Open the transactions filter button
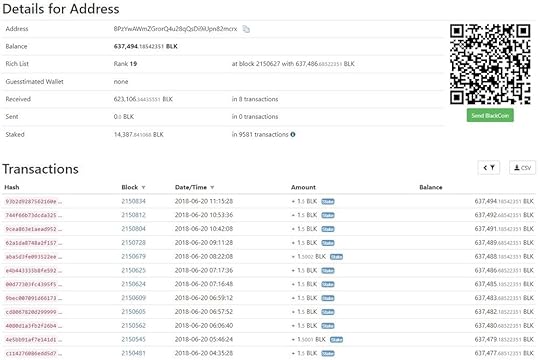 pos(489,168)
